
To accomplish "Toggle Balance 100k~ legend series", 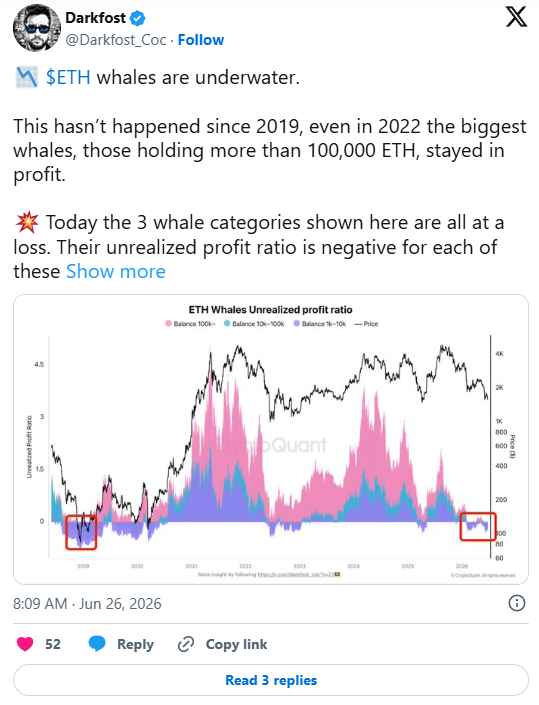I will (191, 324).
